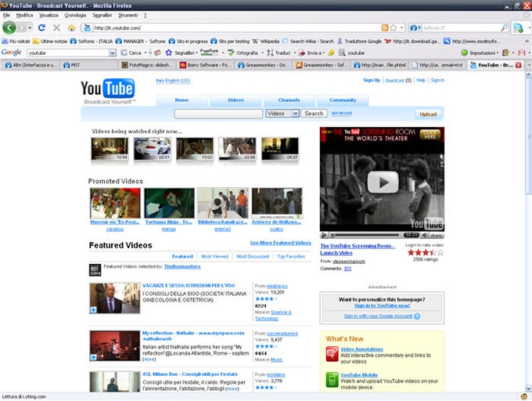Open the File menu

point(6,16)
